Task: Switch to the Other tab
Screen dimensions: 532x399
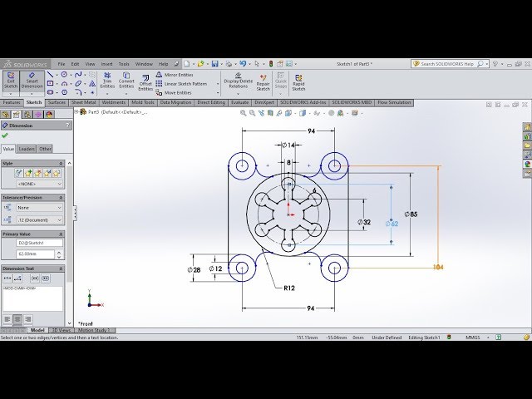Action: pos(45,149)
